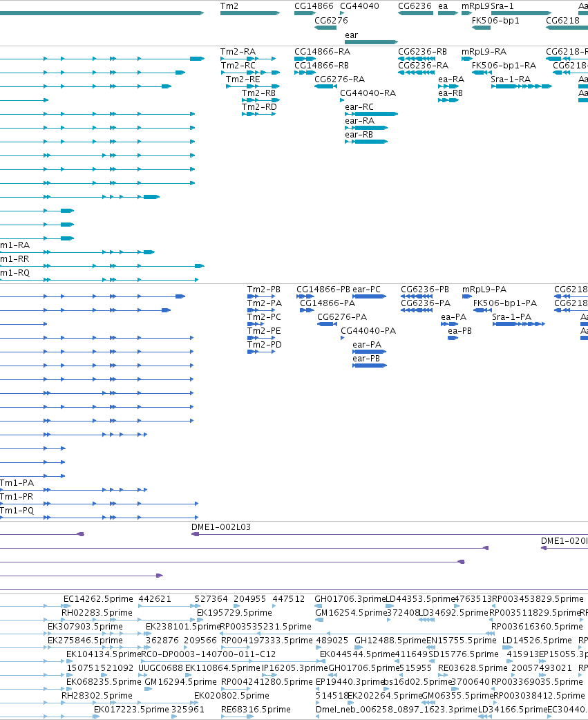The width and height of the screenshot is (588, 720).
Task: Select protein CG14866-PB
Action: [x=305, y=296]
